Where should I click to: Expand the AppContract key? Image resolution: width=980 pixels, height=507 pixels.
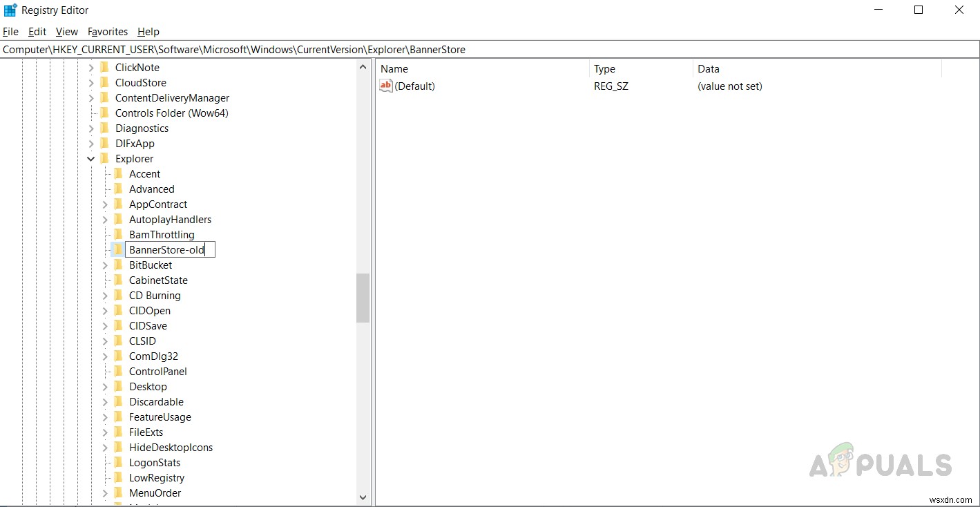tap(105, 204)
